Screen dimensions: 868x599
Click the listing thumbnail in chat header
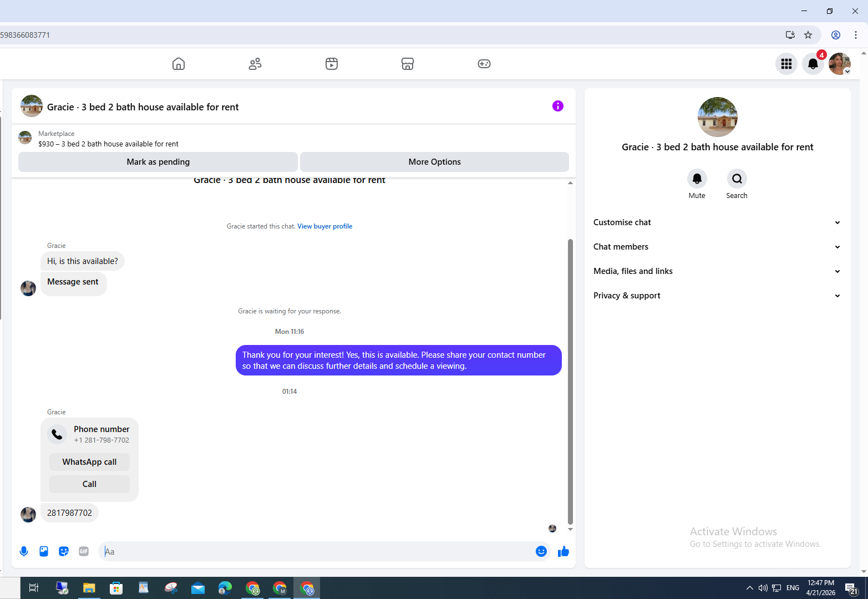pyautogui.click(x=32, y=106)
